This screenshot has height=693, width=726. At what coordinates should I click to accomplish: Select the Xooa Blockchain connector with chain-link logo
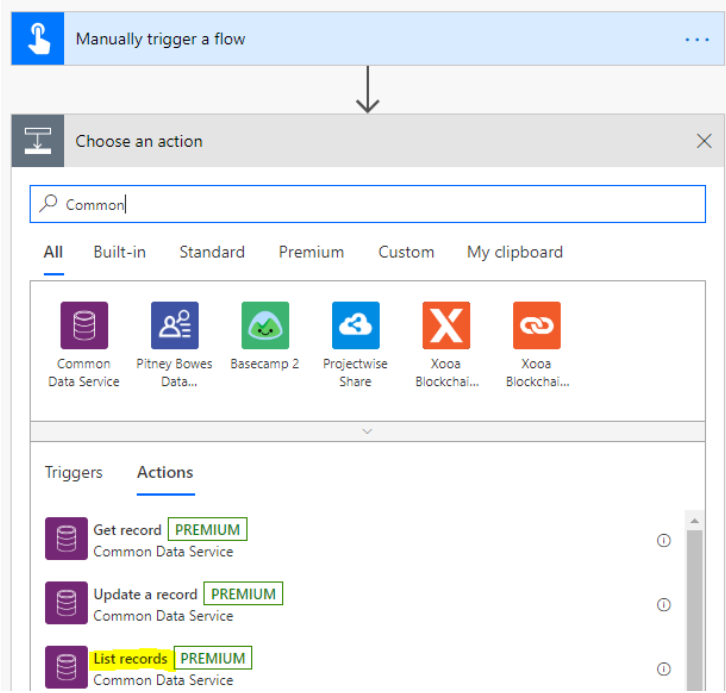tap(537, 325)
